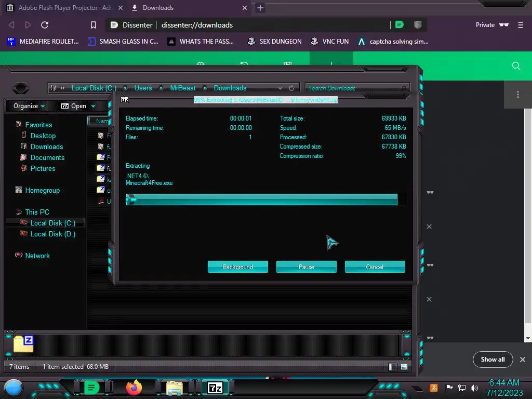
Task: Open the three-dot options on downloads page
Action: pyautogui.click(x=518, y=95)
